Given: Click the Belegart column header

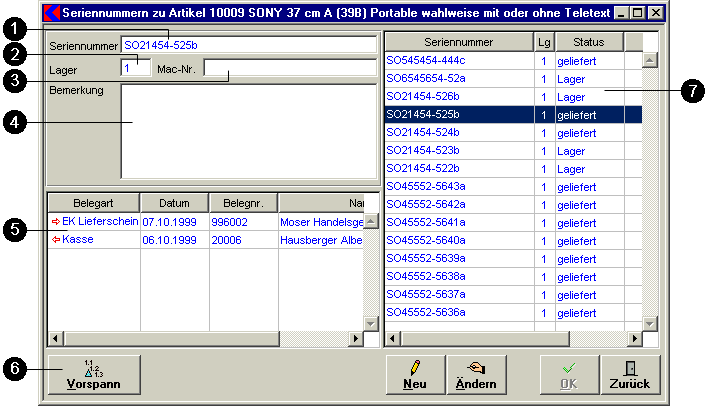Looking at the screenshot, I should coord(93,203).
